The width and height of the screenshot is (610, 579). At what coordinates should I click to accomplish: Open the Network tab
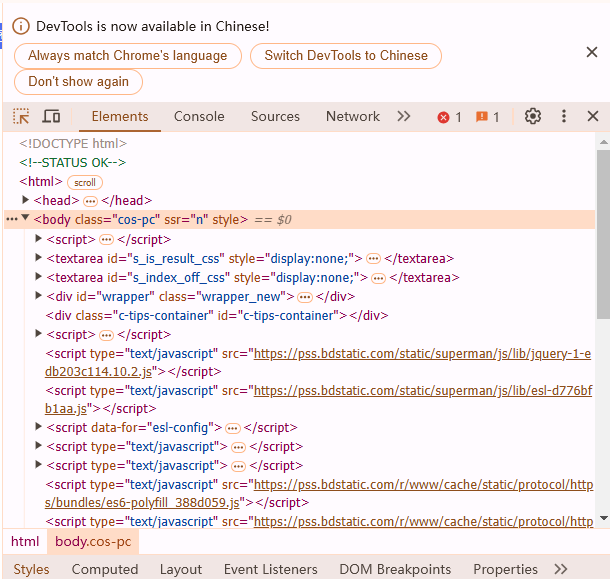tap(353, 117)
